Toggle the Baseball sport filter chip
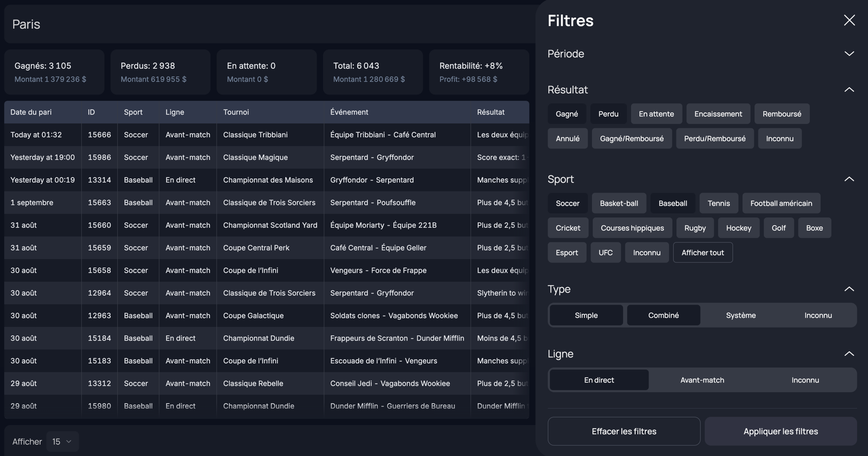 pyautogui.click(x=672, y=204)
